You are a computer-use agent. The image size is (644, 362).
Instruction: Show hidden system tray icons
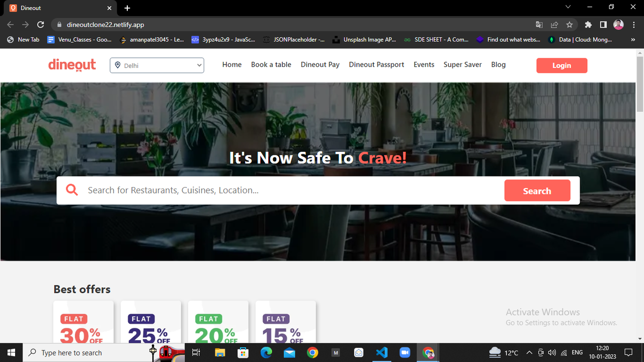[529, 352]
